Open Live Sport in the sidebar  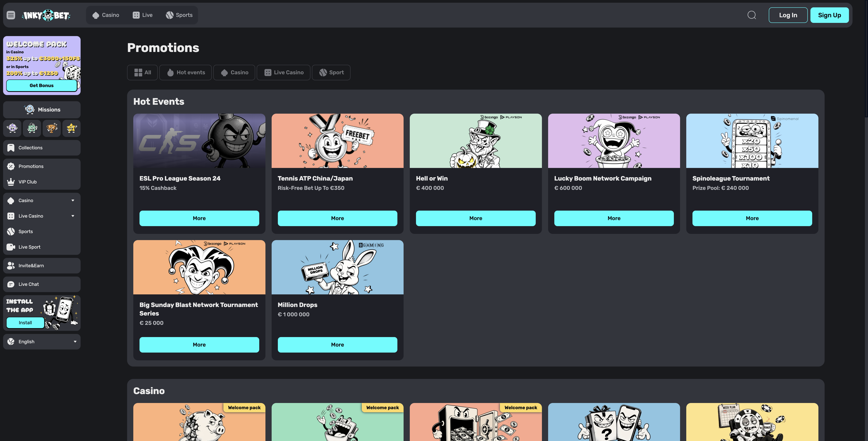click(x=42, y=247)
